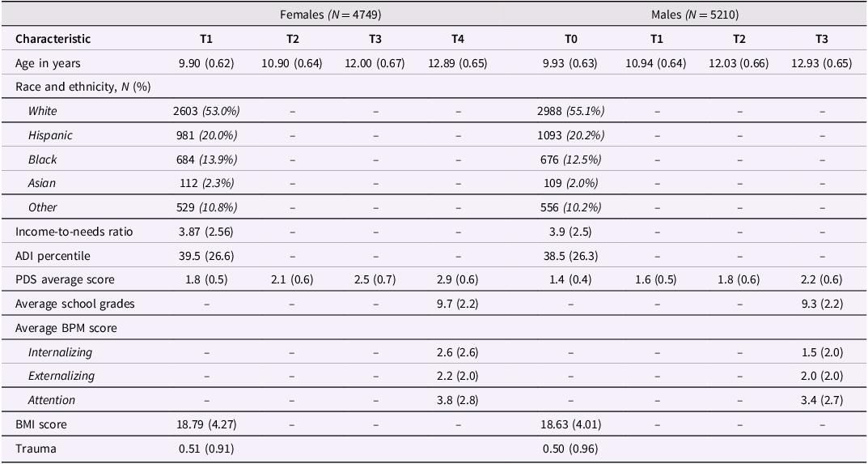
Task: Click the T4 column header
Action: (x=458, y=39)
